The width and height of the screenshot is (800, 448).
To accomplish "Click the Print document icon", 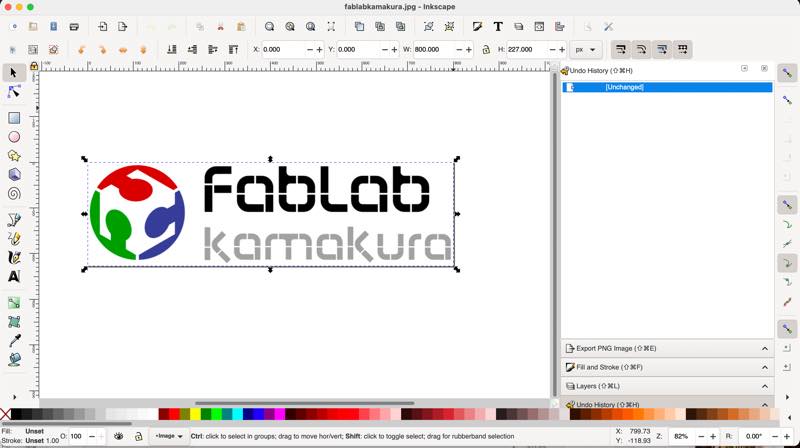I will tap(74, 27).
